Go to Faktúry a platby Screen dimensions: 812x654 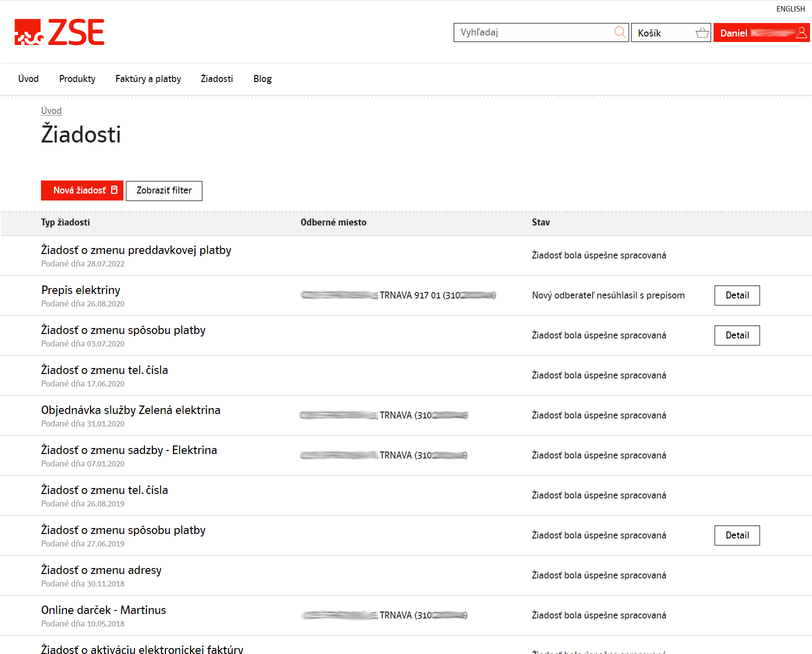coord(148,79)
